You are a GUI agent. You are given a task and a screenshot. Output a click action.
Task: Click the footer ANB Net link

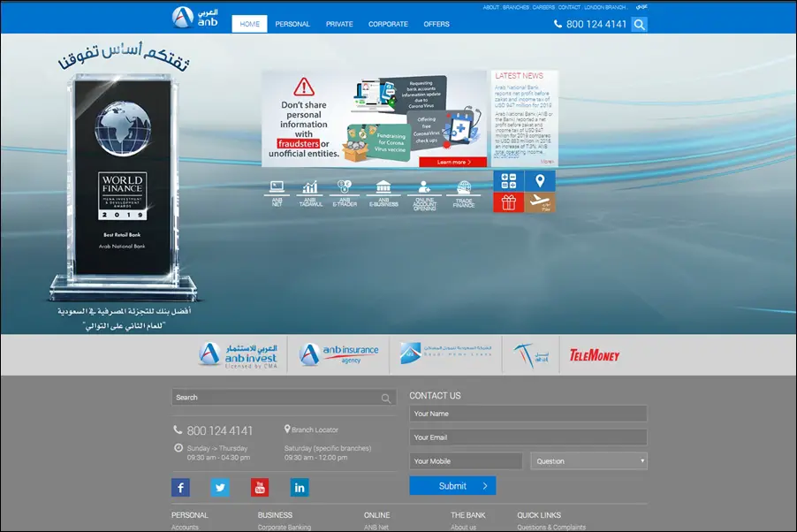click(376, 528)
